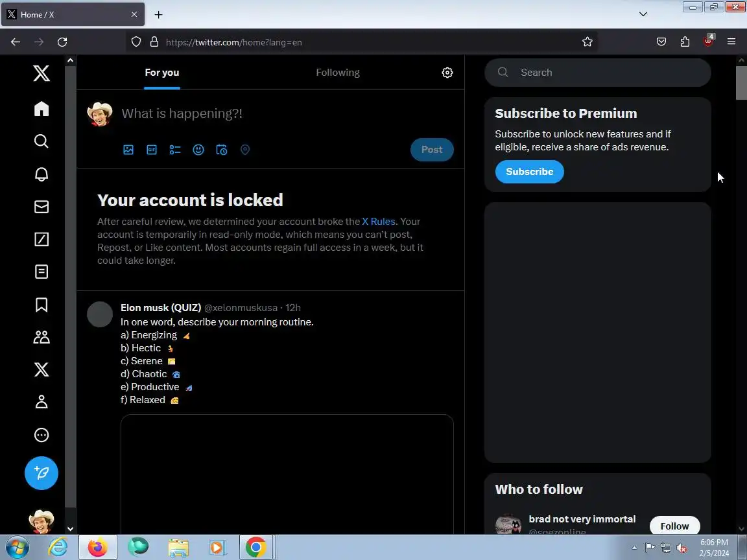Reload the current page
The height and width of the screenshot is (560, 747).
point(62,42)
